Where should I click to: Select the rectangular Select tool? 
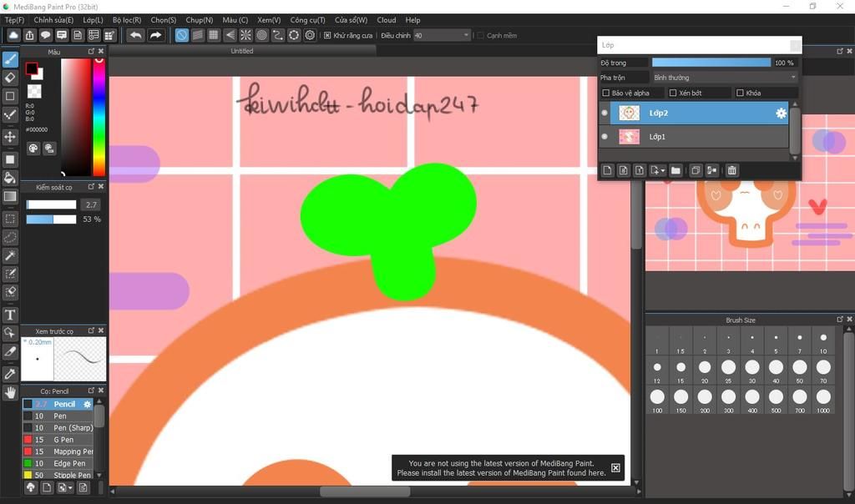tap(10, 219)
